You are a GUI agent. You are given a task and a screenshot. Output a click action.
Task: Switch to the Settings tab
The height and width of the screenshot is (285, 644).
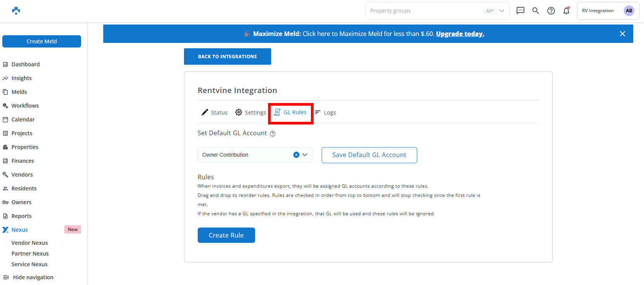coord(251,113)
